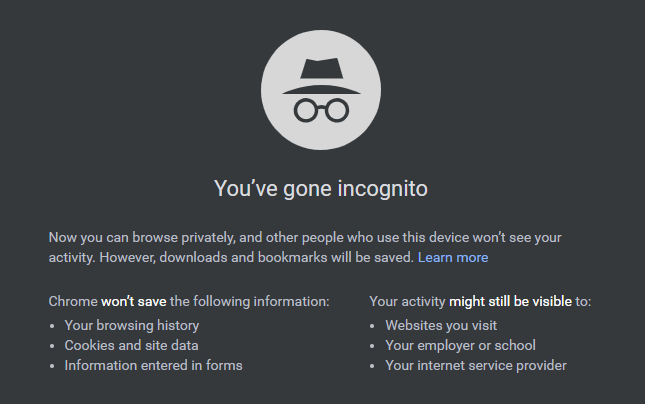
Task: Select the "Information entered in forms" list item
Action: 153,365
